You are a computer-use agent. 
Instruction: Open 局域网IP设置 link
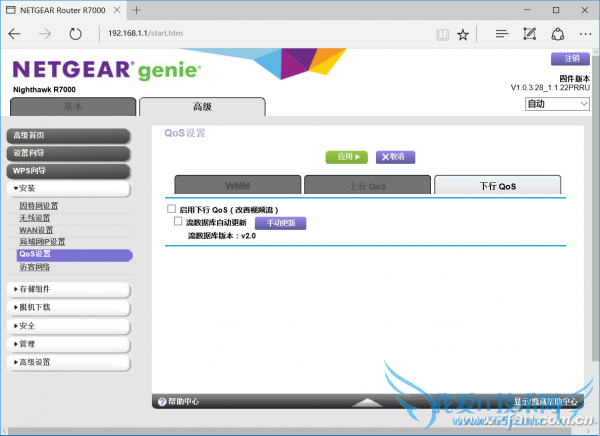[x=42, y=242]
